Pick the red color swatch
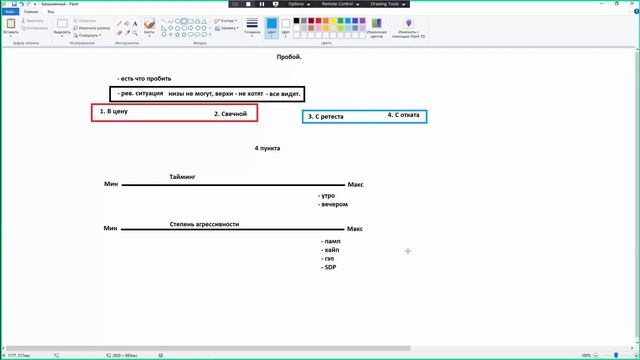640x360 pixels. tap(318, 21)
